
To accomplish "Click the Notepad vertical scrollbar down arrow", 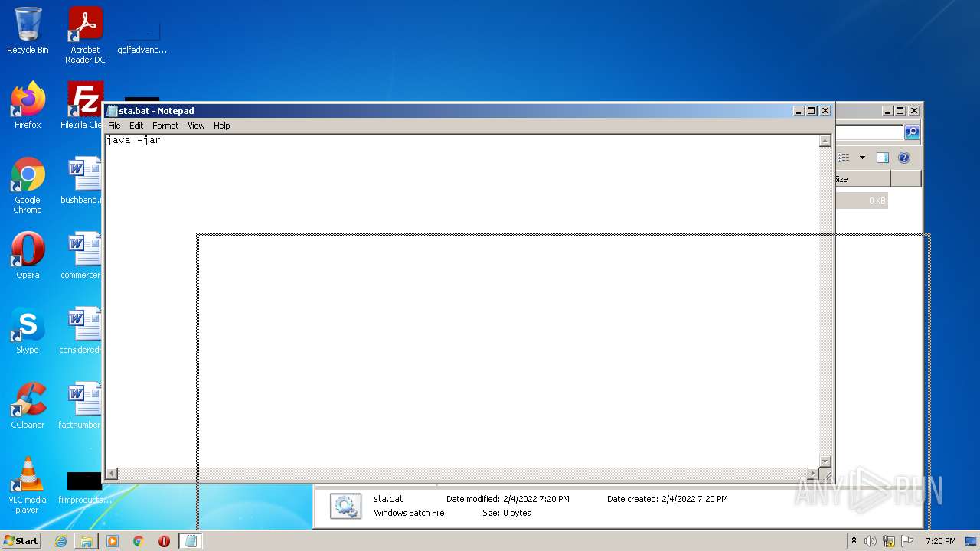I will pos(825,461).
